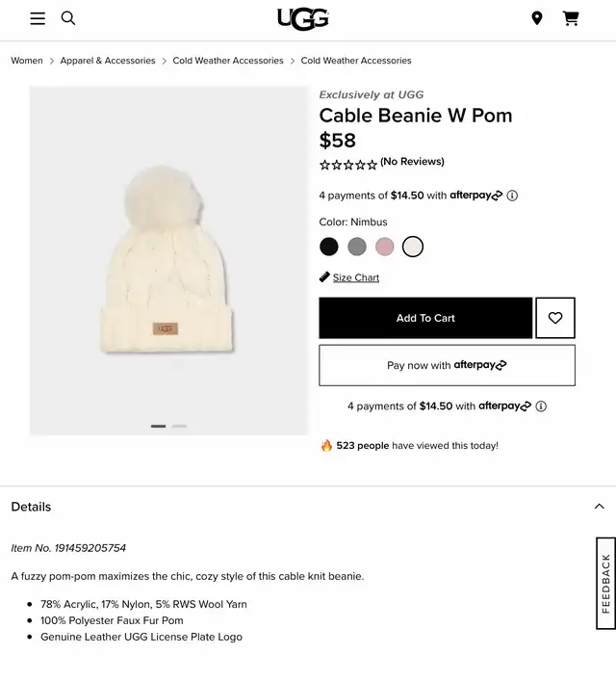This screenshot has width=616, height=681.
Task: Show the second product image indicator
Action: [x=179, y=426]
